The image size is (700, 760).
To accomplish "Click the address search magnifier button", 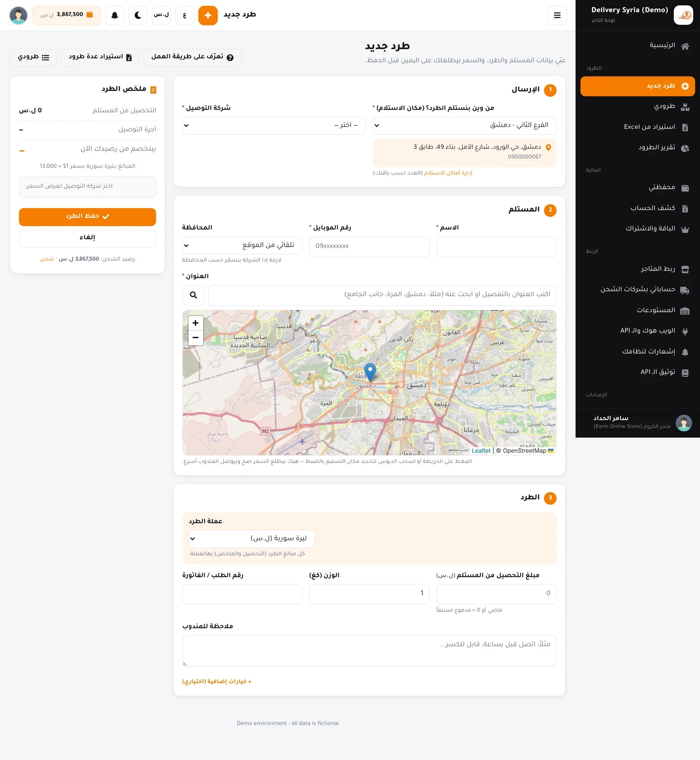I will (x=193, y=295).
